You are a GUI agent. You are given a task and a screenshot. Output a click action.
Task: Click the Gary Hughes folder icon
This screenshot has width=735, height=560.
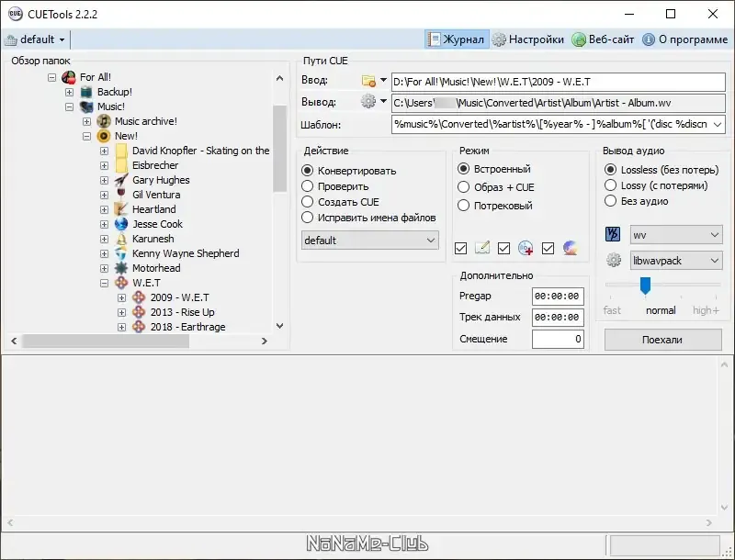click(x=121, y=180)
